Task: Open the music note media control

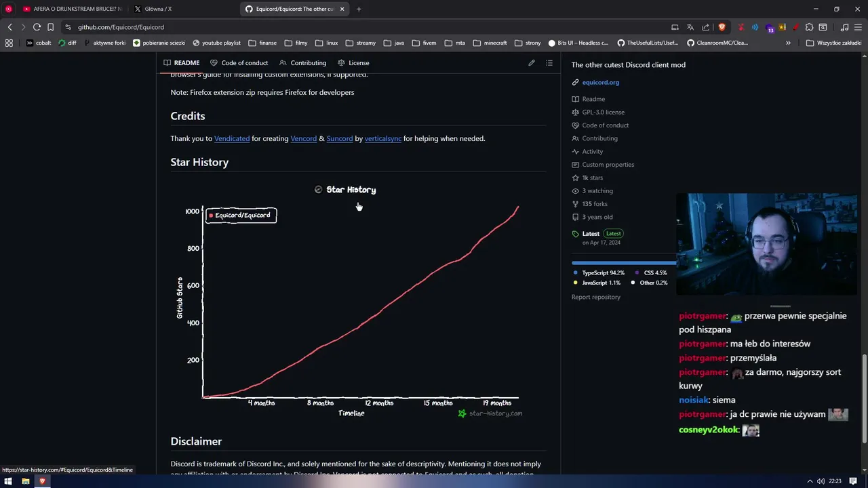Action: tap(844, 27)
